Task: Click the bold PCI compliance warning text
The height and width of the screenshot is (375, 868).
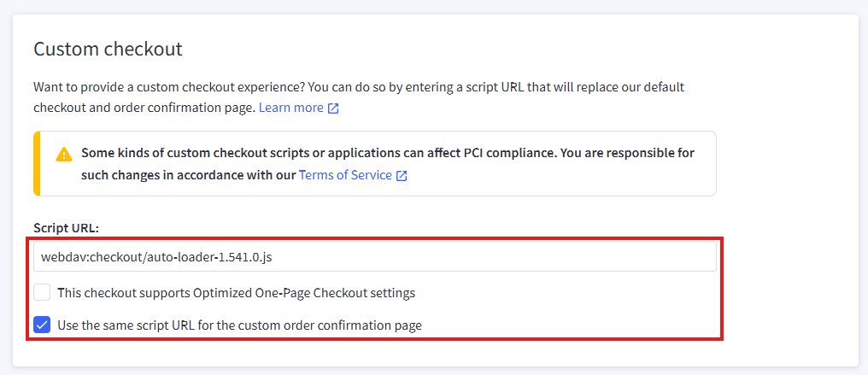Action: (x=387, y=153)
